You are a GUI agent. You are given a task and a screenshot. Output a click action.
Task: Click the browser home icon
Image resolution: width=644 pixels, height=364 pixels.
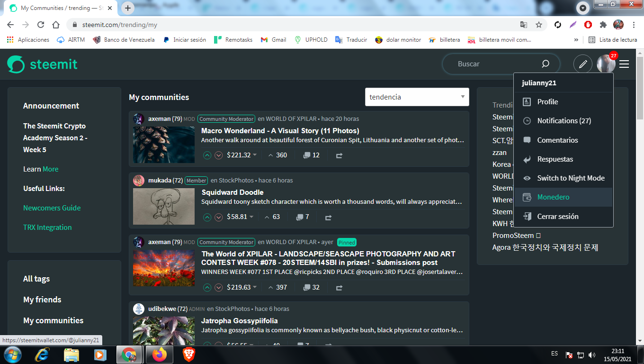56,25
